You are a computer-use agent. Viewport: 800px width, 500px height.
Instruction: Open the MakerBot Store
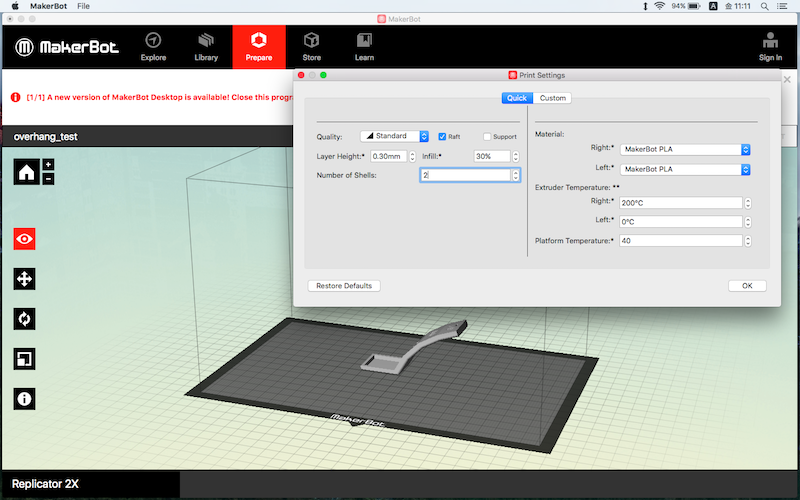[x=311, y=47]
